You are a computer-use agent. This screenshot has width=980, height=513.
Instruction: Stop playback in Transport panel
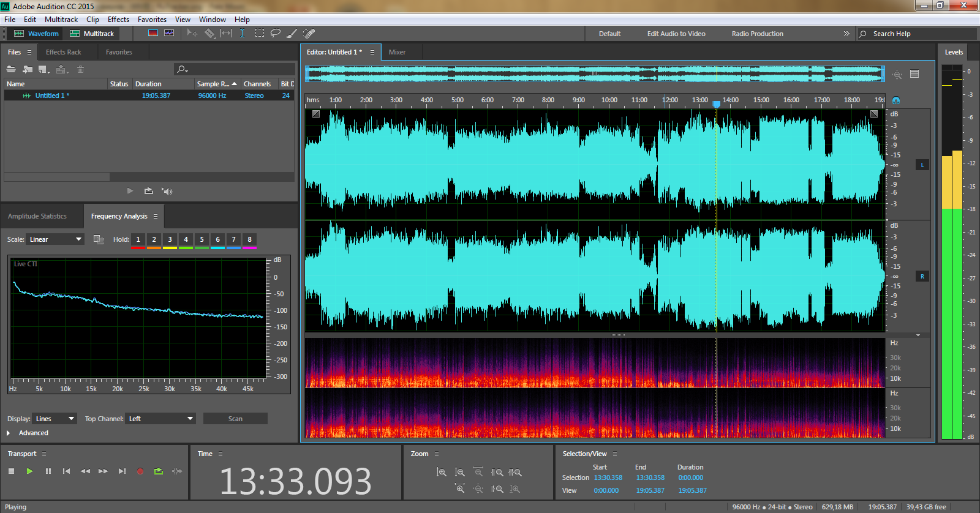click(11, 471)
